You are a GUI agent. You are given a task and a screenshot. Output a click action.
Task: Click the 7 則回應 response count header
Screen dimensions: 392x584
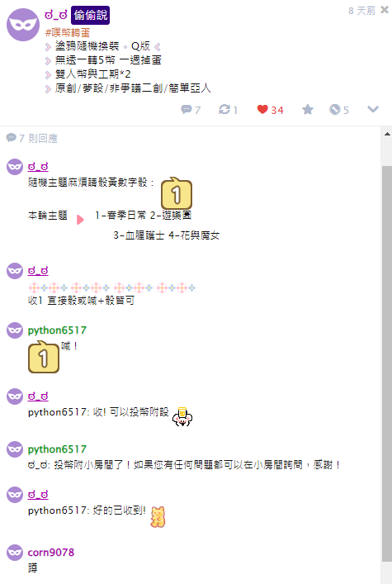coord(32,139)
